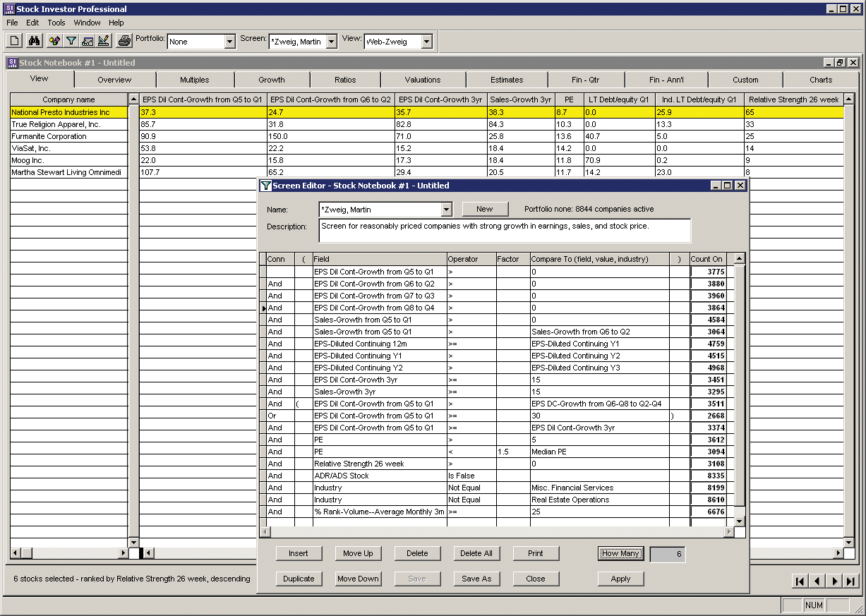
Task: Go to next record arrow button
Action: 834,581
